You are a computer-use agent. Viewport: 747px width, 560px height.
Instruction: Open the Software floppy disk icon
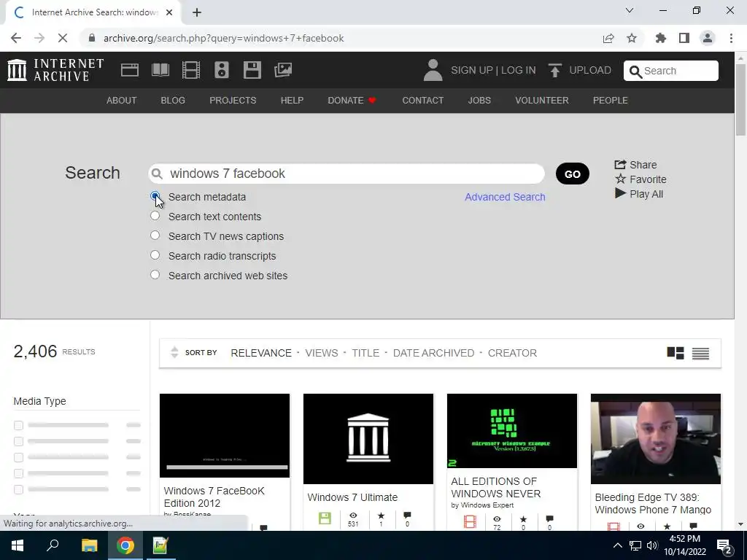[x=252, y=70]
